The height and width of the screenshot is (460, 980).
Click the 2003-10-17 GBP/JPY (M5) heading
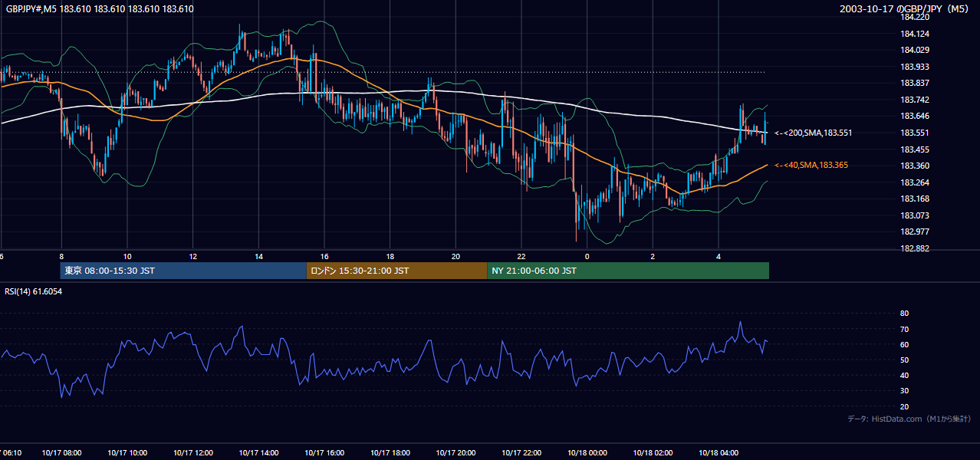906,9
